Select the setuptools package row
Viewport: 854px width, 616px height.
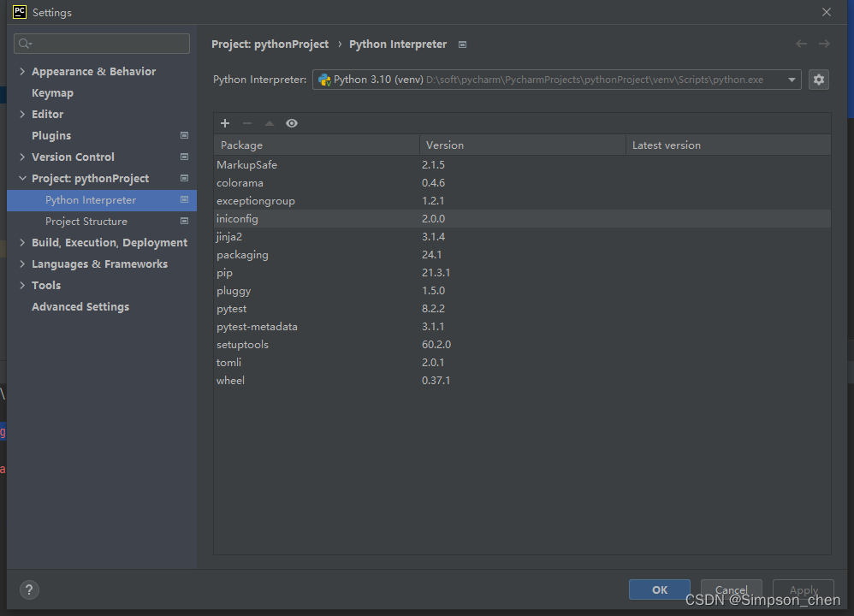(522, 344)
